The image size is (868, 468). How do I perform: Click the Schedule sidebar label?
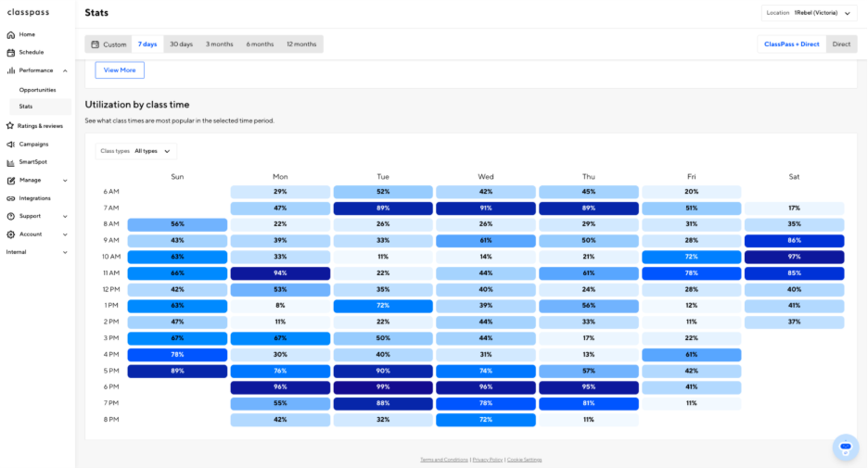[x=31, y=52]
